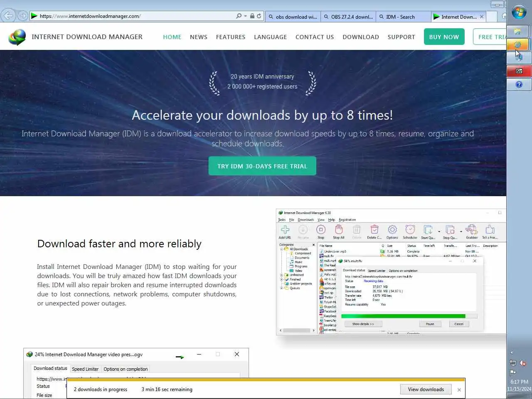This screenshot has width=532, height=399.
Task: Open the DOWNLOAD navigation link
Action: (x=361, y=37)
